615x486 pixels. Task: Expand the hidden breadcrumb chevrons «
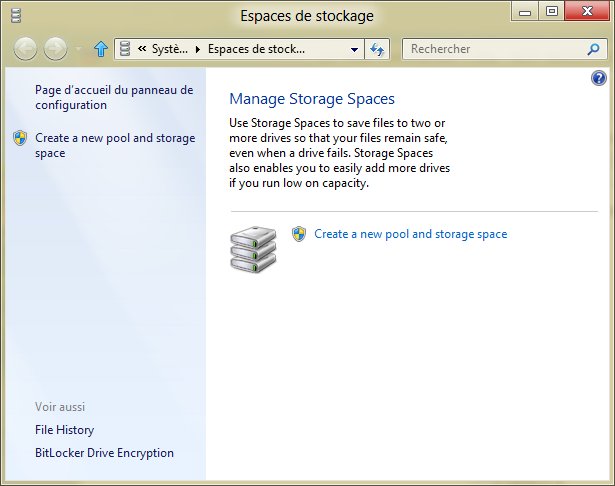(x=144, y=48)
